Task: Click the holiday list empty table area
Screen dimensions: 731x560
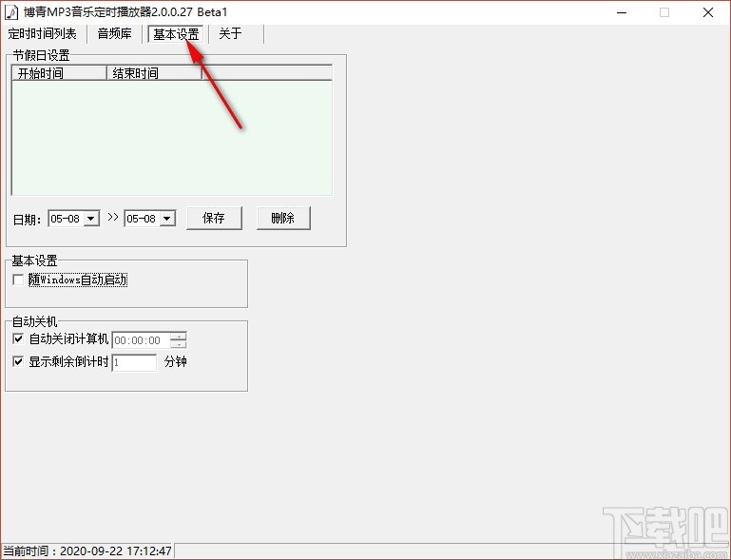Action: click(x=172, y=138)
